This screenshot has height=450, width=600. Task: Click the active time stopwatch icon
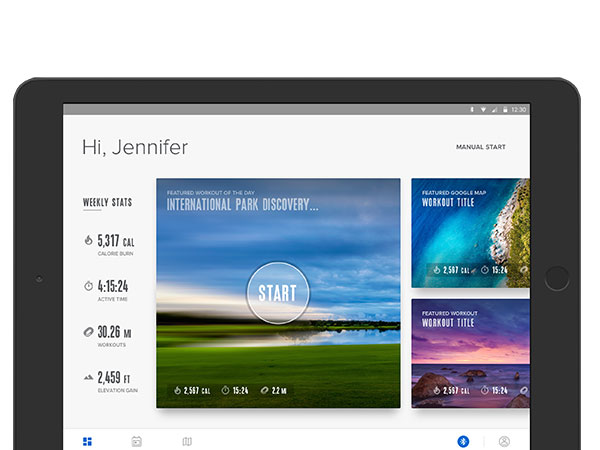pos(88,286)
